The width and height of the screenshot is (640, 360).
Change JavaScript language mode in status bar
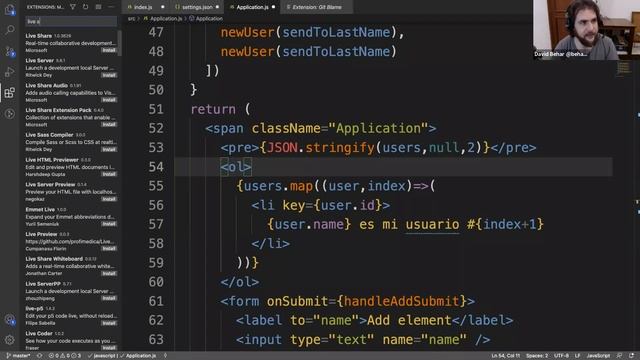(x=598, y=356)
